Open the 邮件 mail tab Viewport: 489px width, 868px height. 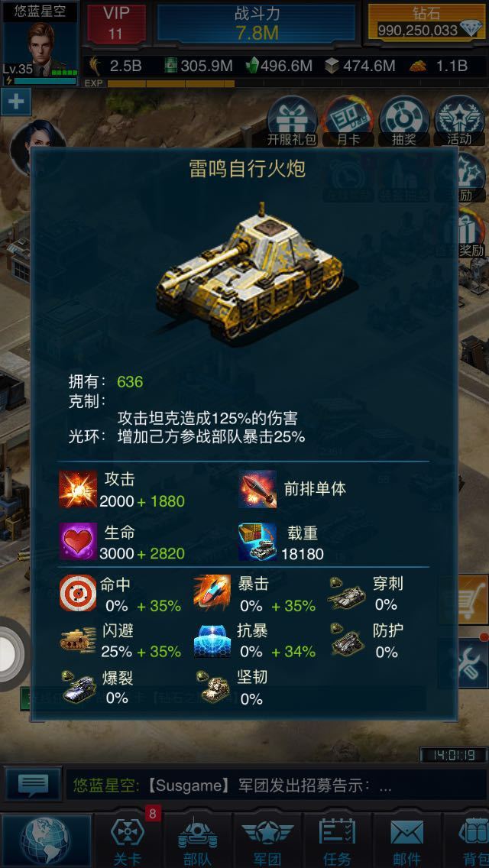click(x=407, y=840)
